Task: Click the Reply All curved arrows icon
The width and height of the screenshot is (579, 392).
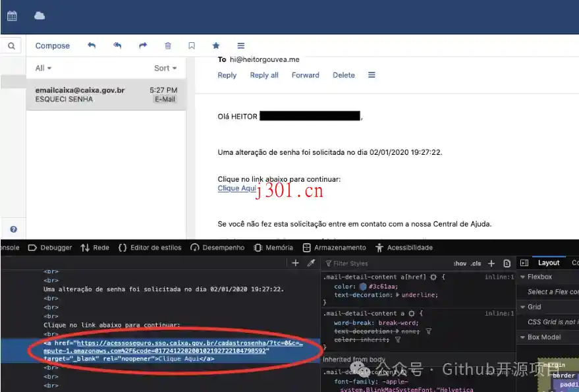Action: click(117, 45)
